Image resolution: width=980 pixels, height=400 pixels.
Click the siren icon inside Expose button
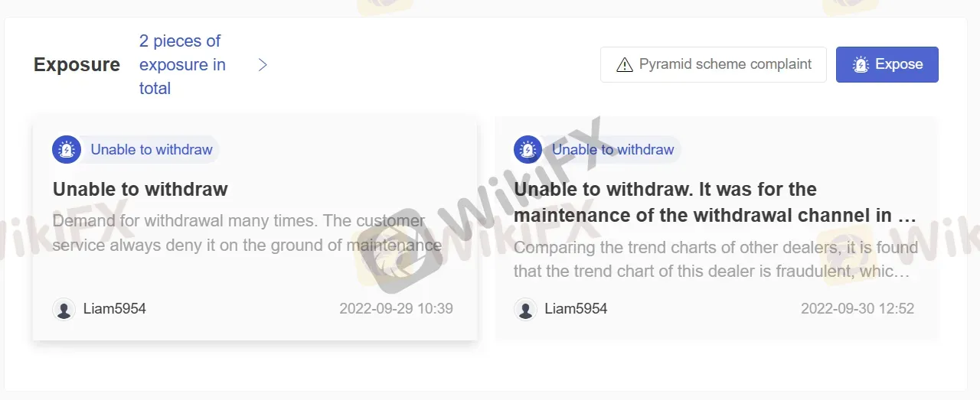click(861, 64)
